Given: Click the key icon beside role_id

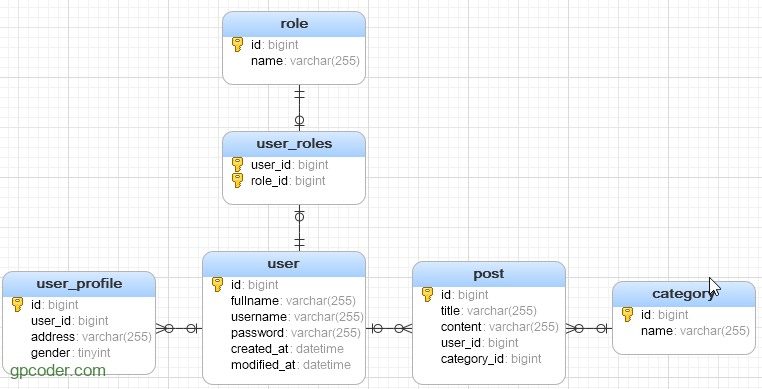Looking at the screenshot, I should point(237,180).
